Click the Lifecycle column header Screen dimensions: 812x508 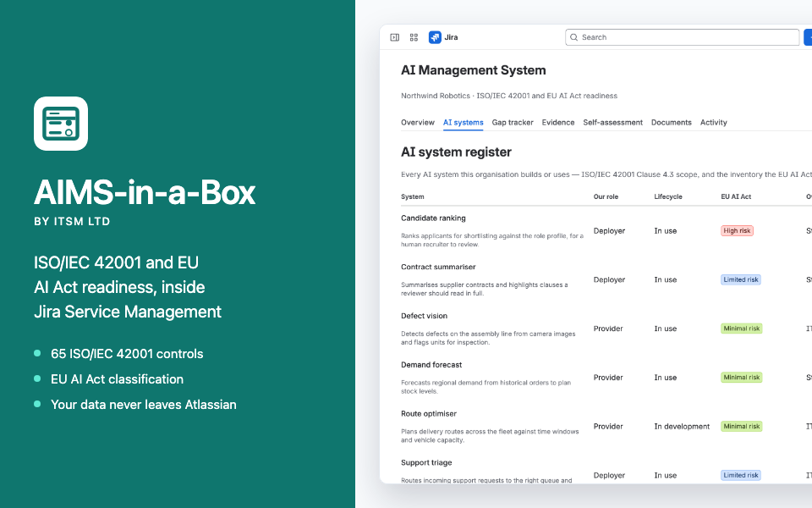(x=668, y=197)
